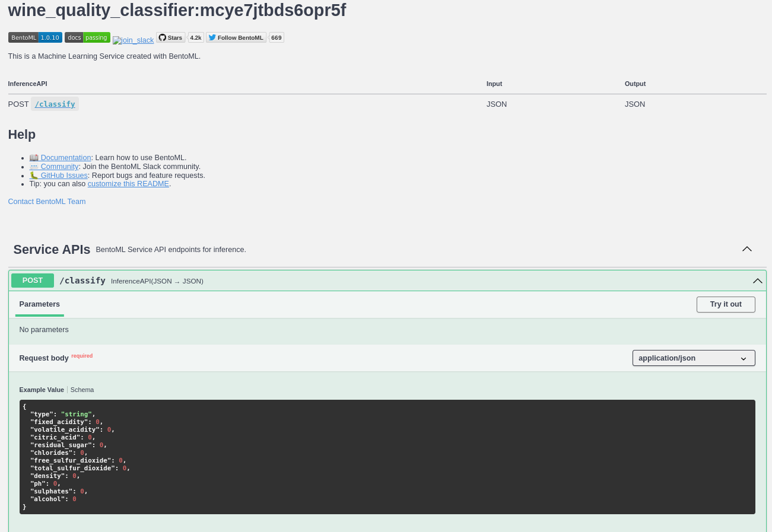Open the Documentation help link
Image resolution: width=772 pixels, height=532 pixels.
[60, 158]
